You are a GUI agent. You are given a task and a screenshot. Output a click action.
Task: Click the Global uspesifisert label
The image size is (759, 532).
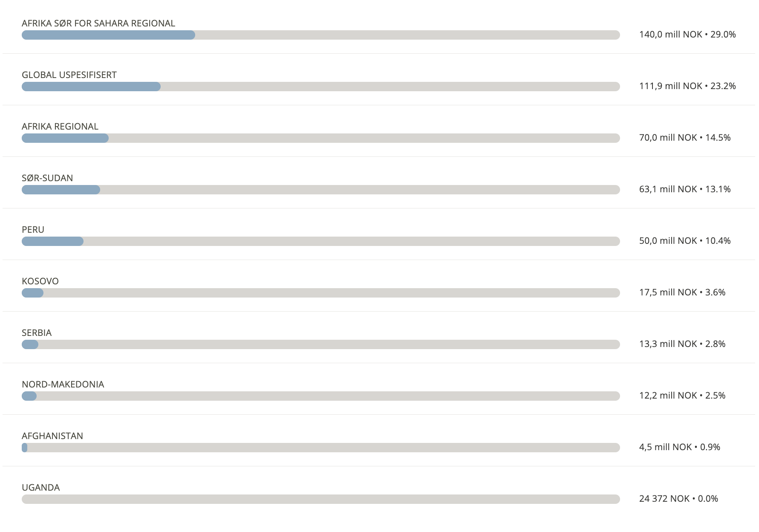click(x=69, y=75)
